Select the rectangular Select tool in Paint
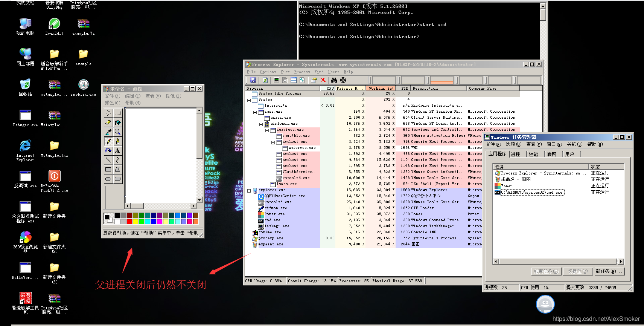644x326 pixels. pos(118,113)
